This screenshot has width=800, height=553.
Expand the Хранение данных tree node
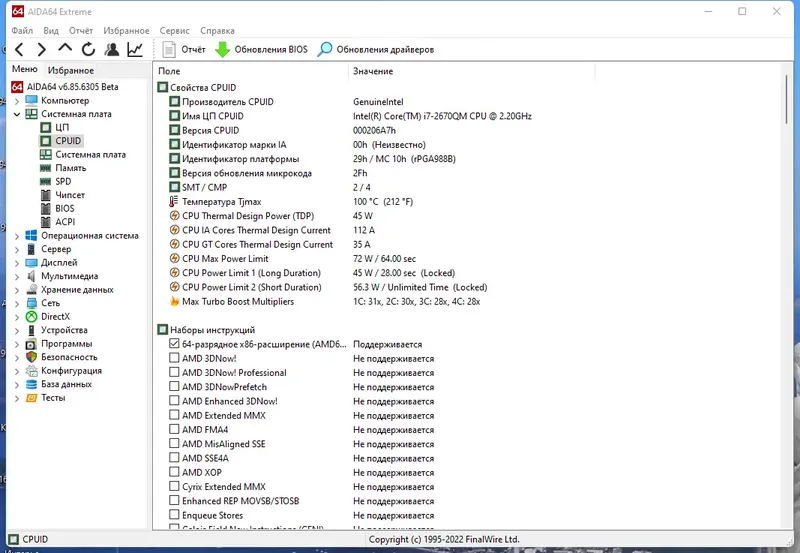17,290
